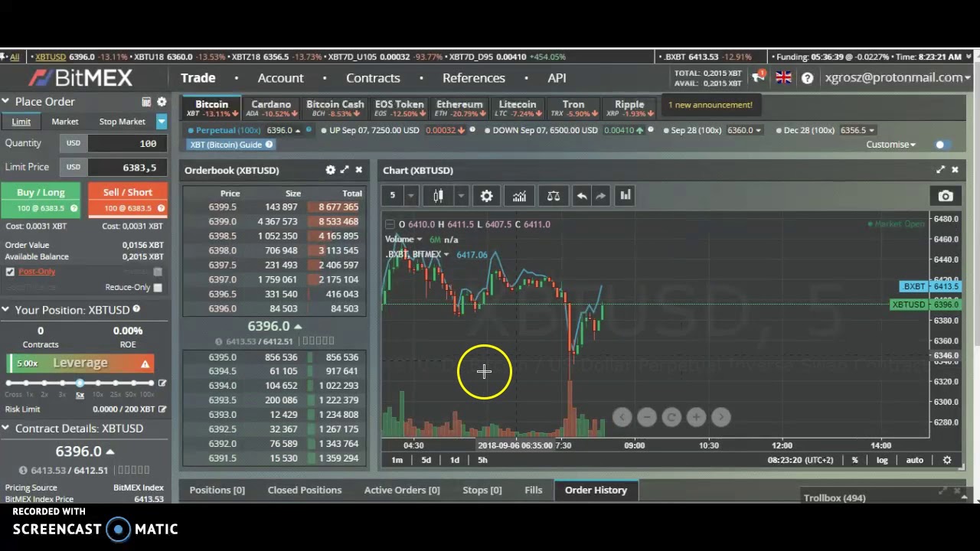This screenshot has height=551, width=980.
Task: Open the Account menu
Action: (x=280, y=78)
